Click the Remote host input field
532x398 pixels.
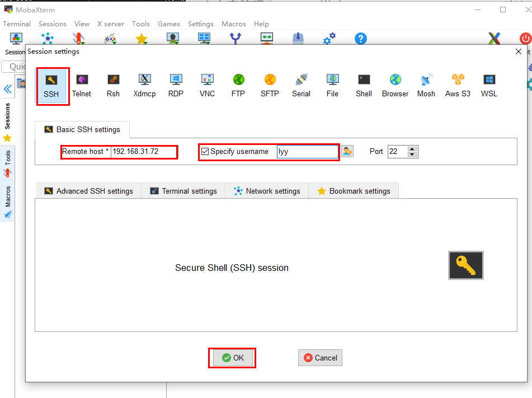tap(144, 152)
